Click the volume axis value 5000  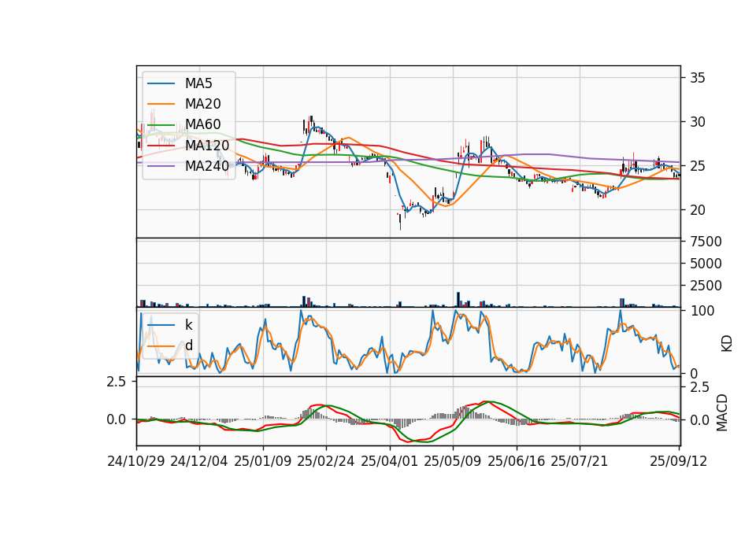706,264
